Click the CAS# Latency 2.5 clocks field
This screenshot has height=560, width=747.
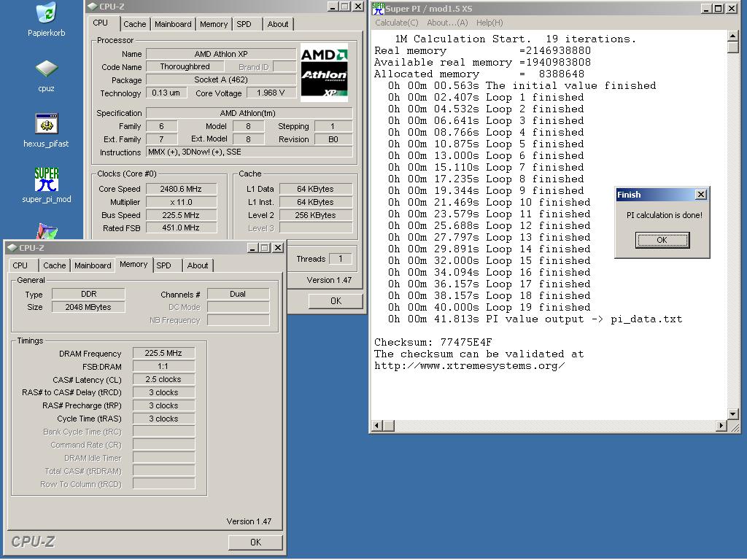click(163, 379)
